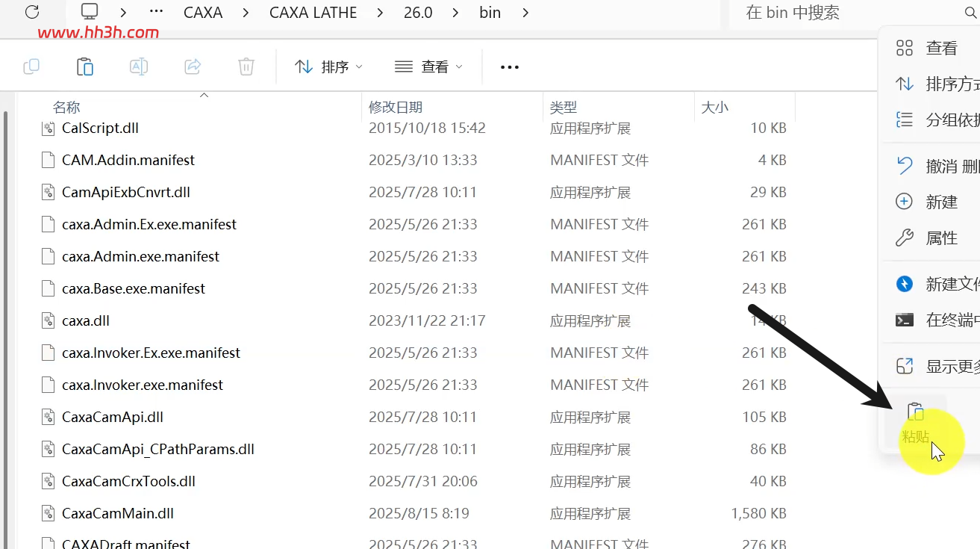
Task: Open the 查看 view dropdown in toolbar
Action: [x=429, y=66]
